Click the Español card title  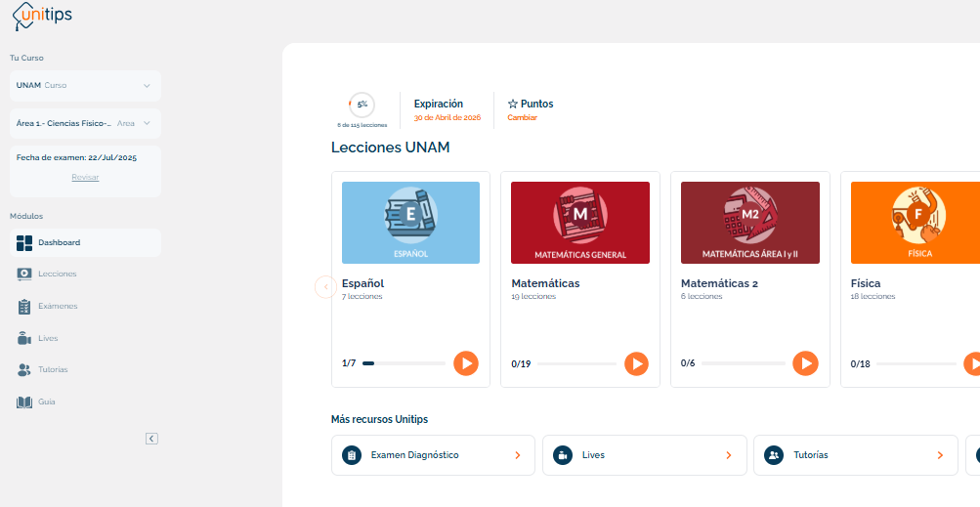coord(363,284)
